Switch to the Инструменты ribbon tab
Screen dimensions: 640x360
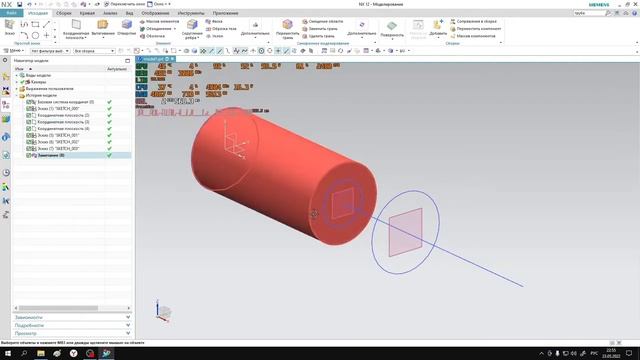click(191, 13)
